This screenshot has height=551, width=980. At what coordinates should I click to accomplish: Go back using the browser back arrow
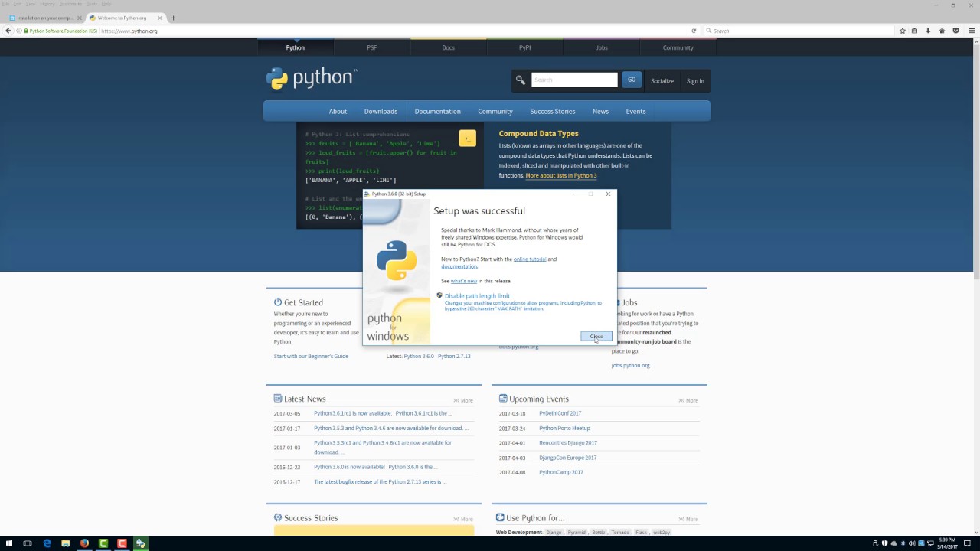pos(8,31)
